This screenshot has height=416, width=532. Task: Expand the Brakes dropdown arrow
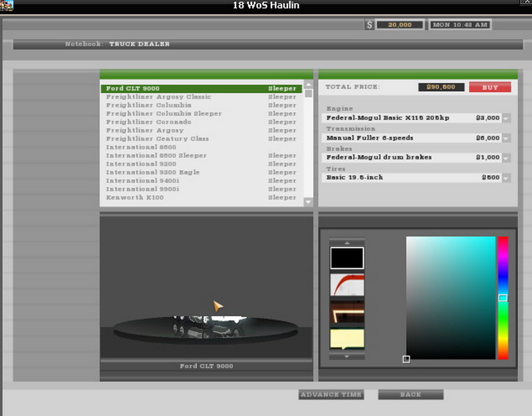coord(506,158)
